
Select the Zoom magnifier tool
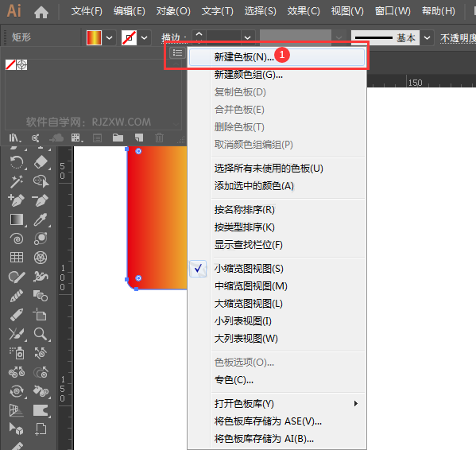[41, 334]
